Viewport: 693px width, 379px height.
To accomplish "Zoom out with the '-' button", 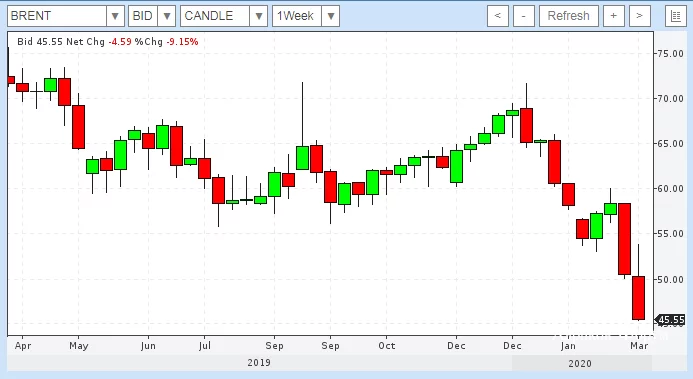I will click(524, 16).
